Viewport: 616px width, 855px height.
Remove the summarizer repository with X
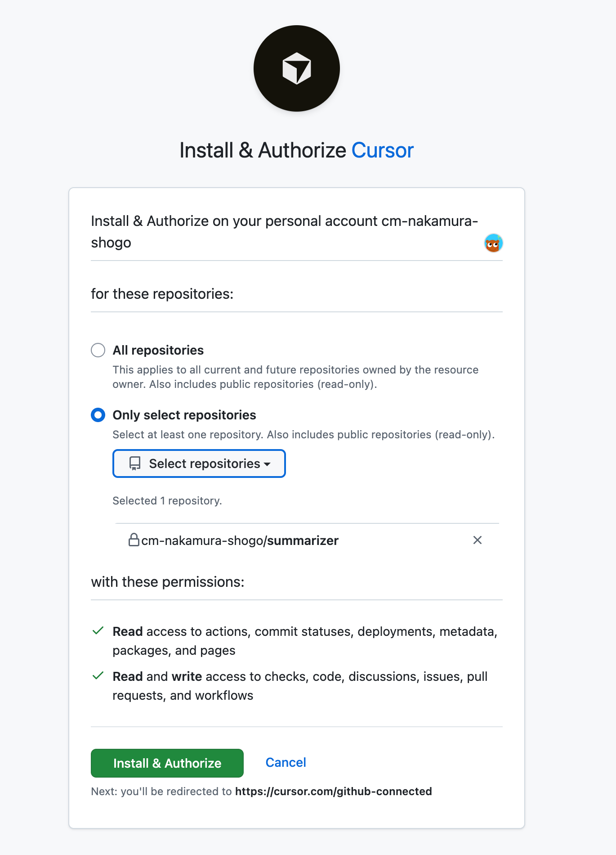pos(478,540)
